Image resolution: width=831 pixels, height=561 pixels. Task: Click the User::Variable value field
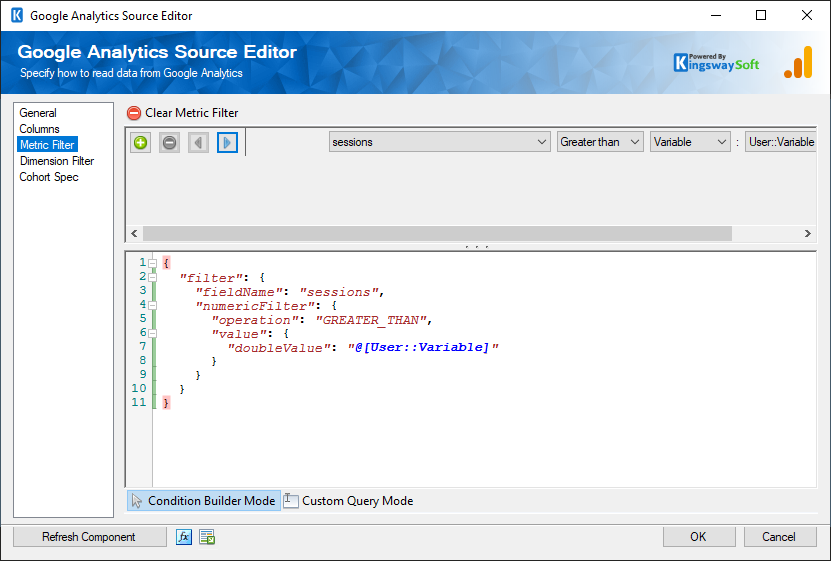pyautogui.click(x=780, y=142)
